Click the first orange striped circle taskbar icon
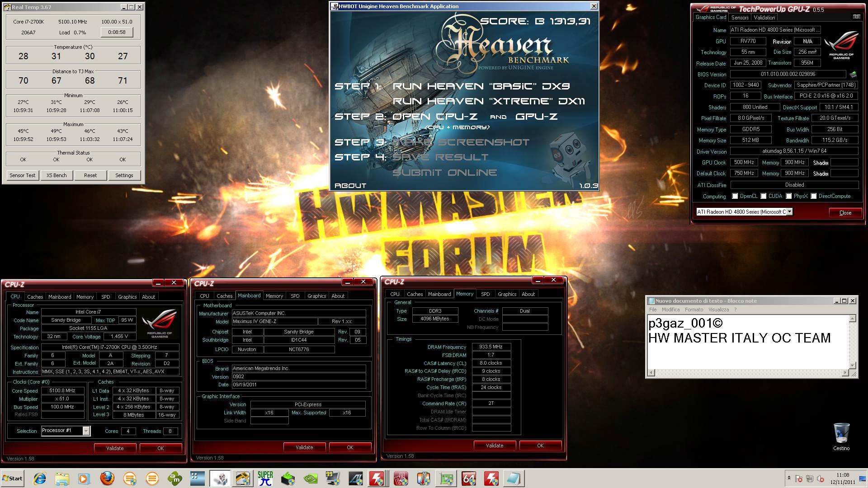The image size is (868, 488). pos(130,479)
